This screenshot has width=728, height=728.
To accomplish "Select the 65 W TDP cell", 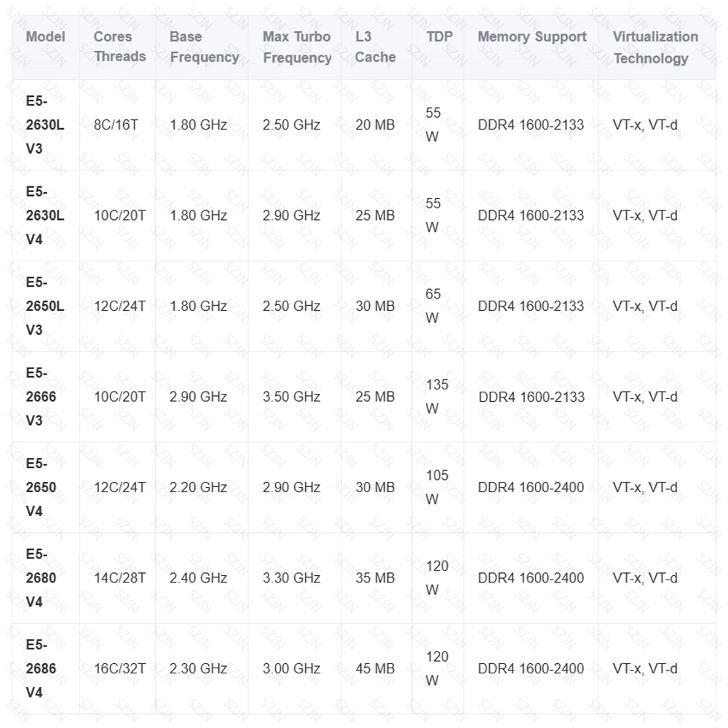I will 433,306.
